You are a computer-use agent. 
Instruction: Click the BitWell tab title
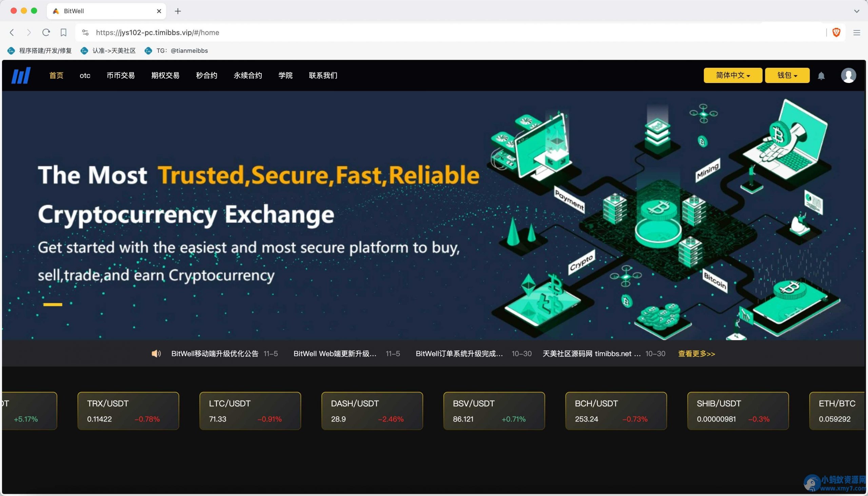pyautogui.click(x=74, y=11)
